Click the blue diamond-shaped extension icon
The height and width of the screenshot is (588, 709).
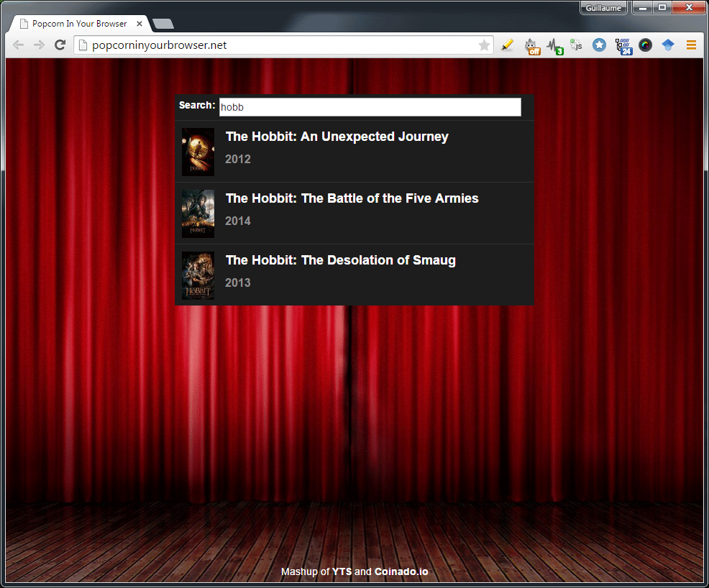tap(667, 45)
